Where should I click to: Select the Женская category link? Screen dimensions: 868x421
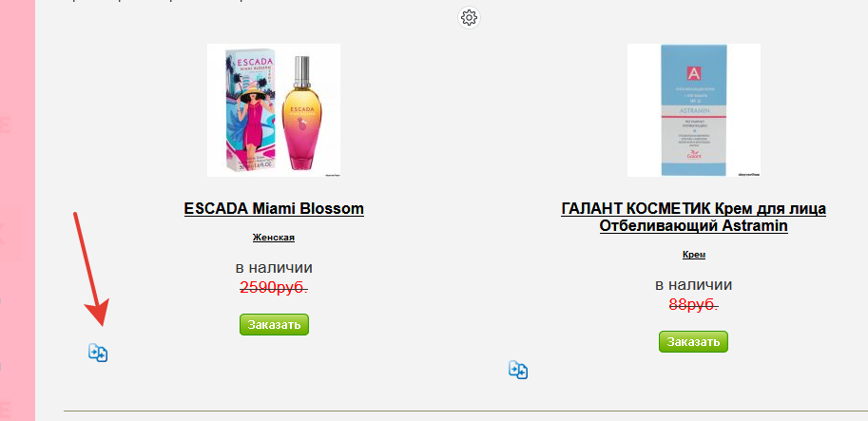click(274, 238)
